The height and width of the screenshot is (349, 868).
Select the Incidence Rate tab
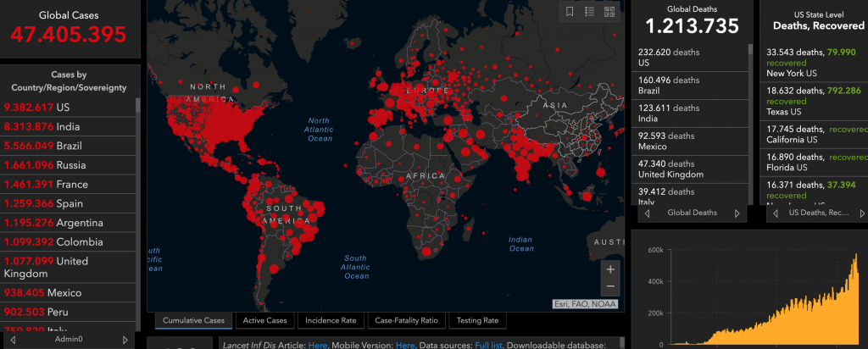tap(331, 321)
